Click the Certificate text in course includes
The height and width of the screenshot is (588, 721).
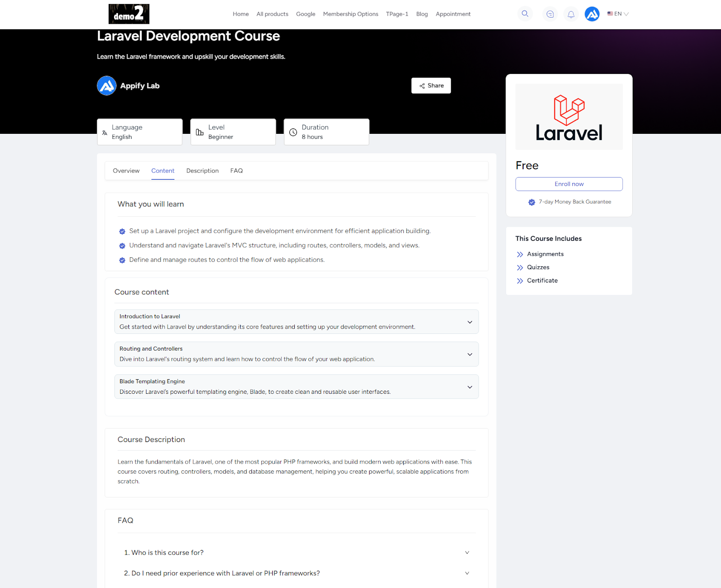click(542, 280)
